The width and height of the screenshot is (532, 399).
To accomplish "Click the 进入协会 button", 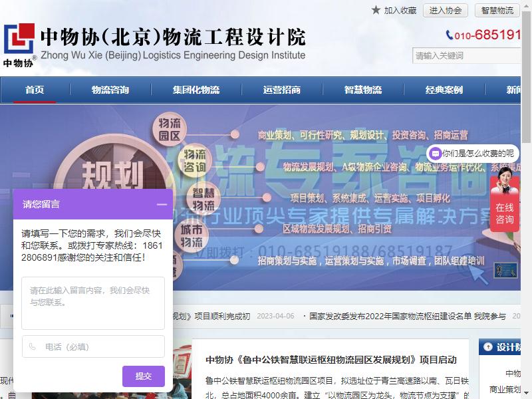I will tap(446, 11).
